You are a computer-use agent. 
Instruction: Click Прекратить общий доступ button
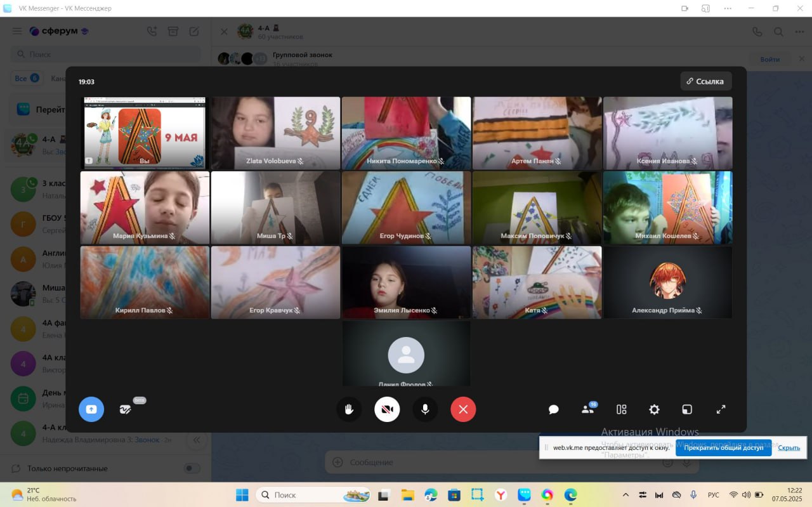723,447
